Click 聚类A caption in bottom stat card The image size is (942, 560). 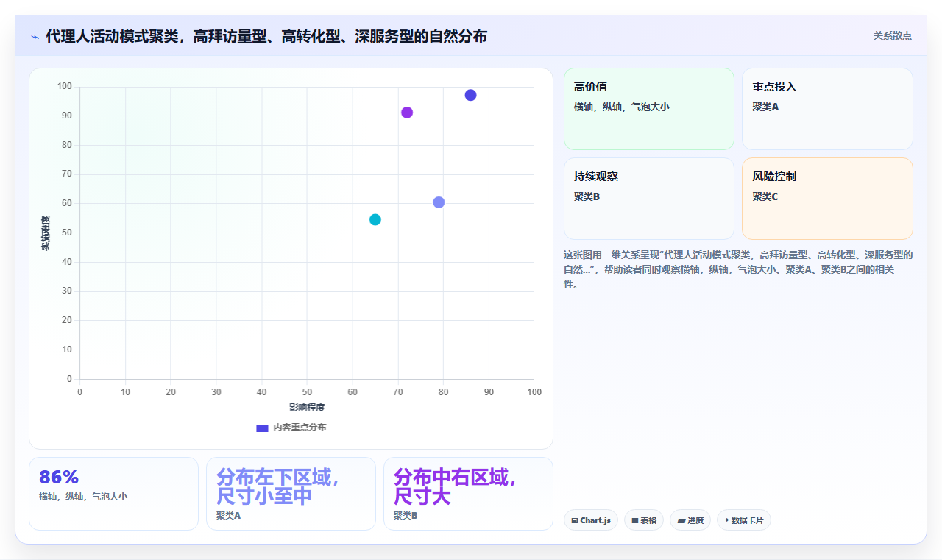pyautogui.click(x=229, y=516)
